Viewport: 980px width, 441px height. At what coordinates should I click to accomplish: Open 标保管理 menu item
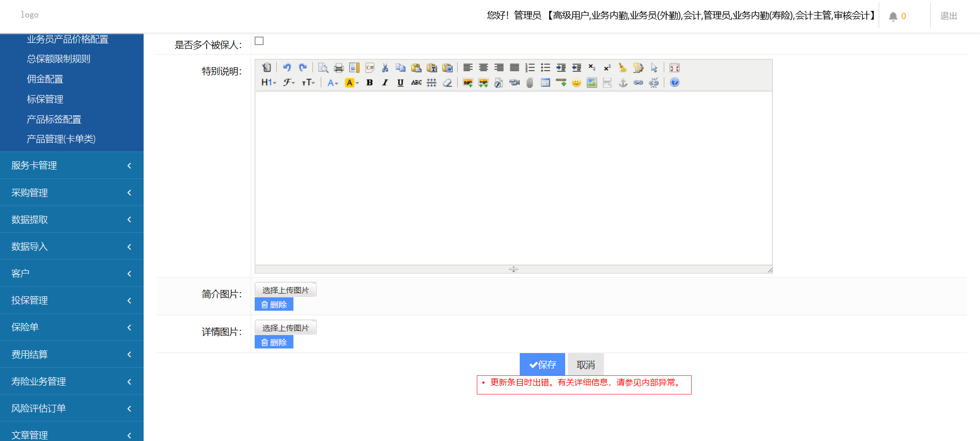coord(45,99)
